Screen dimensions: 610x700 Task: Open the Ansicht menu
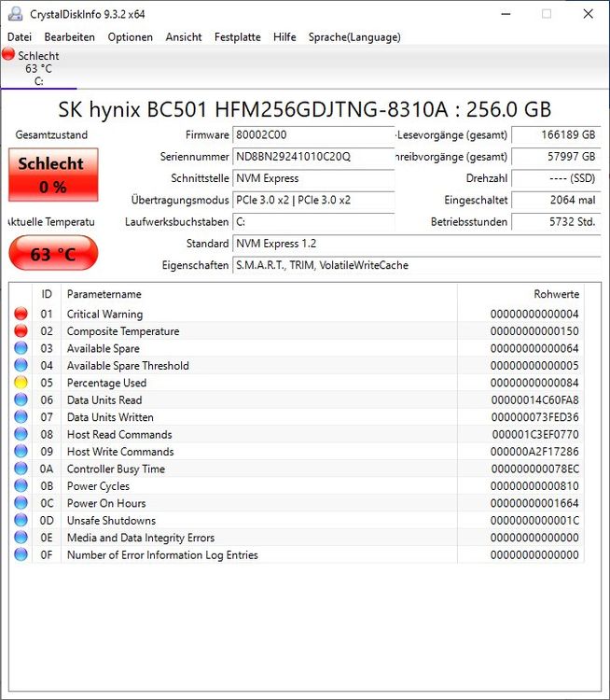(184, 37)
